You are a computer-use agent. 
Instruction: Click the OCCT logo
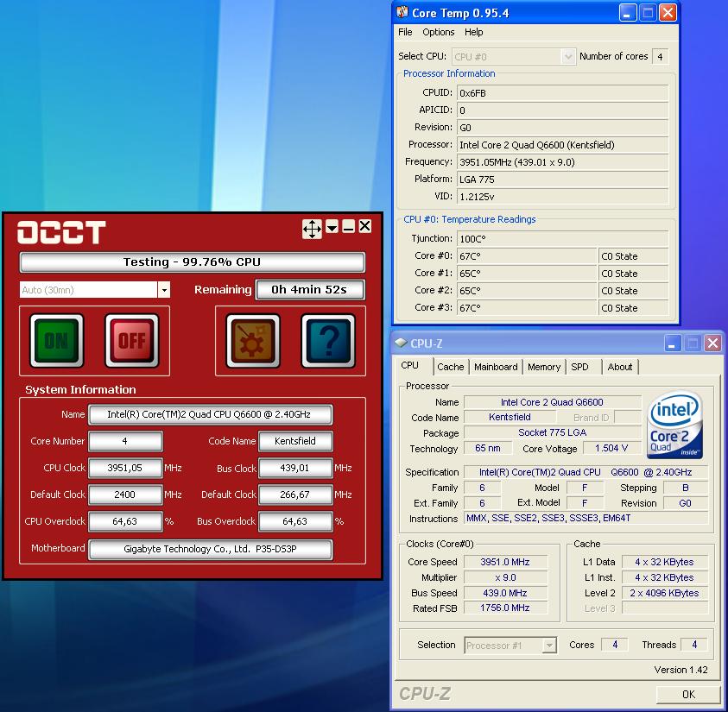tap(61, 232)
